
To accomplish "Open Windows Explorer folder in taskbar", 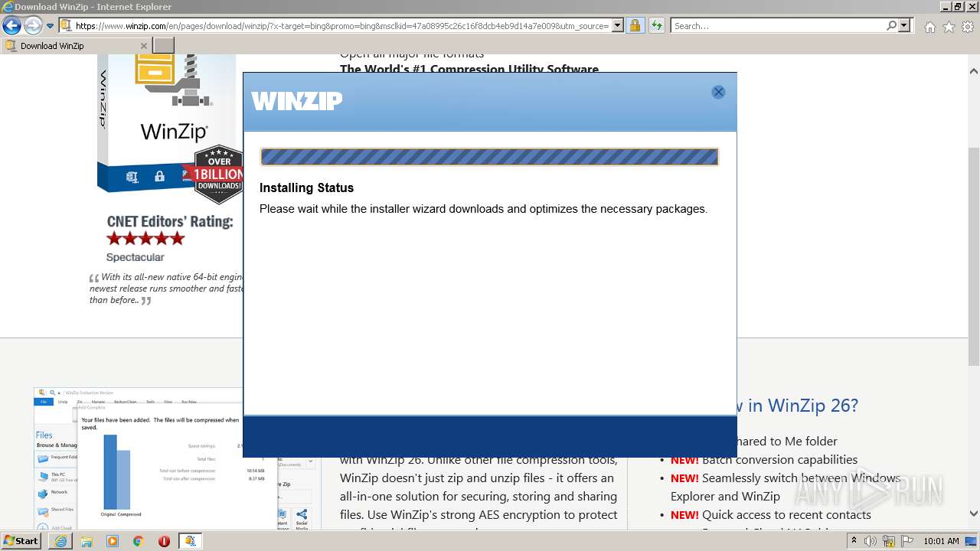I will 87,541.
